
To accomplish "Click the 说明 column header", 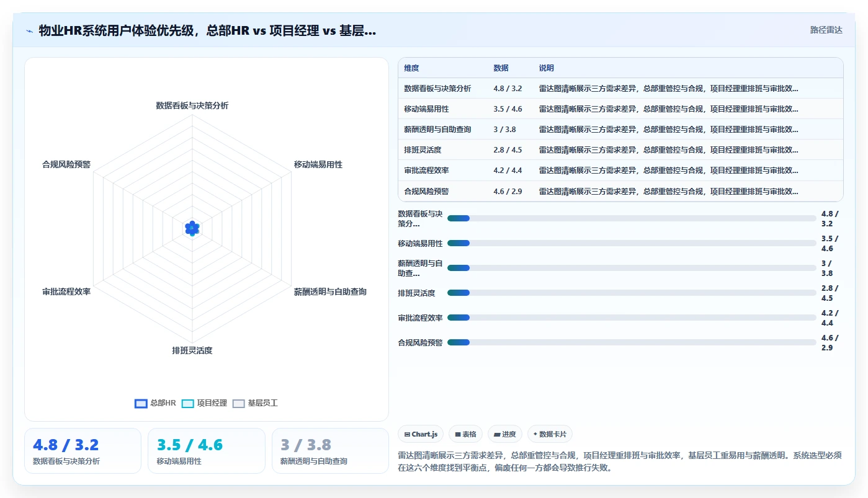I will point(546,68).
